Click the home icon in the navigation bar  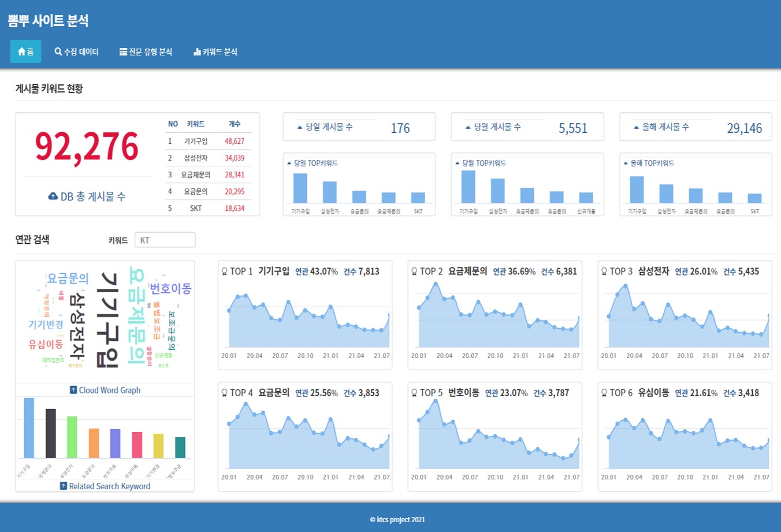click(x=21, y=52)
